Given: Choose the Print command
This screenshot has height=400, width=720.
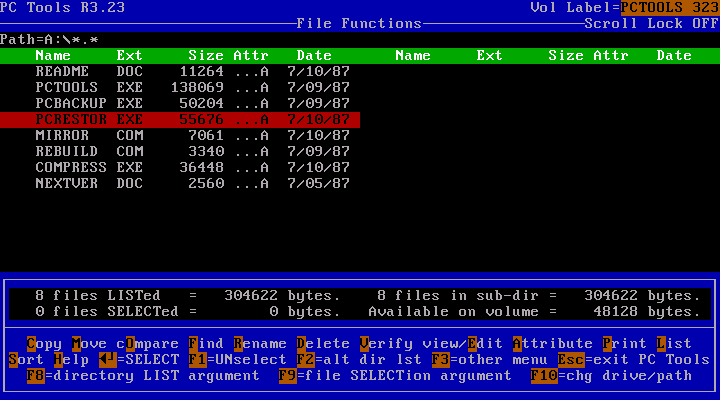Looking at the screenshot, I should pyautogui.click(x=624, y=344).
